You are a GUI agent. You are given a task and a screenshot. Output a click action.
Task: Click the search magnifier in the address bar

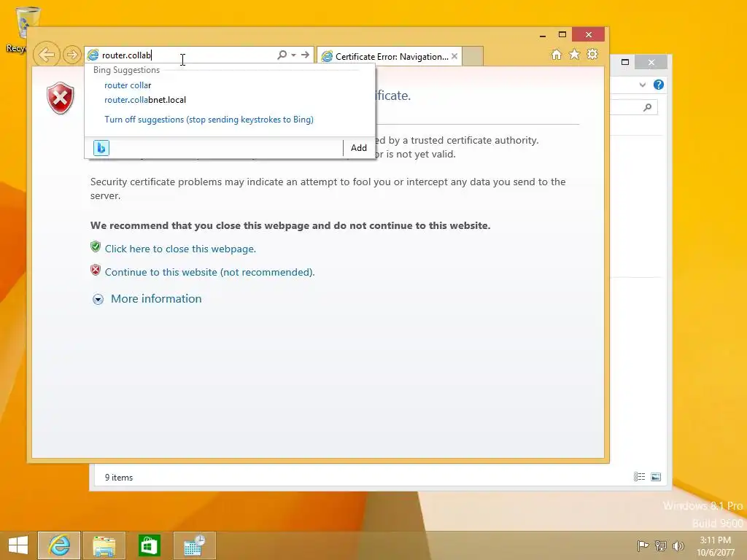(x=282, y=55)
